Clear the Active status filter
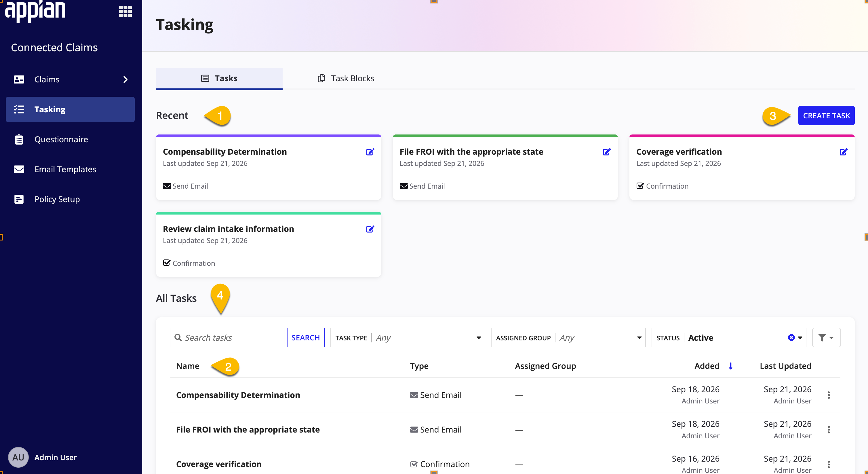The width and height of the screenshot is (868, 474). click(791, 338)
